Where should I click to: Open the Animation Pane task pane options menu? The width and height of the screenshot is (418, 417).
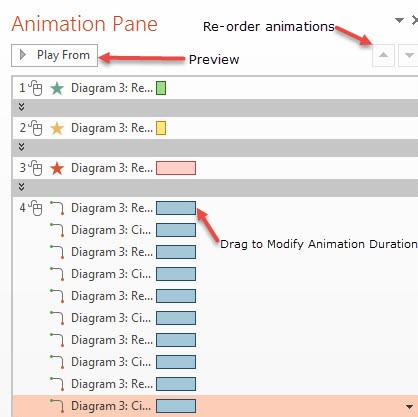(x=399, y=20)
